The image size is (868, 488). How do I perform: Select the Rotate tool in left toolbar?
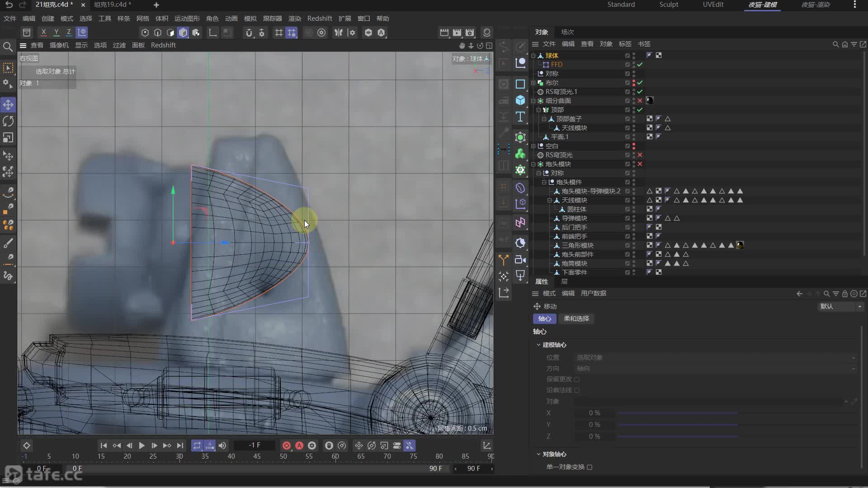coord(8,121)
